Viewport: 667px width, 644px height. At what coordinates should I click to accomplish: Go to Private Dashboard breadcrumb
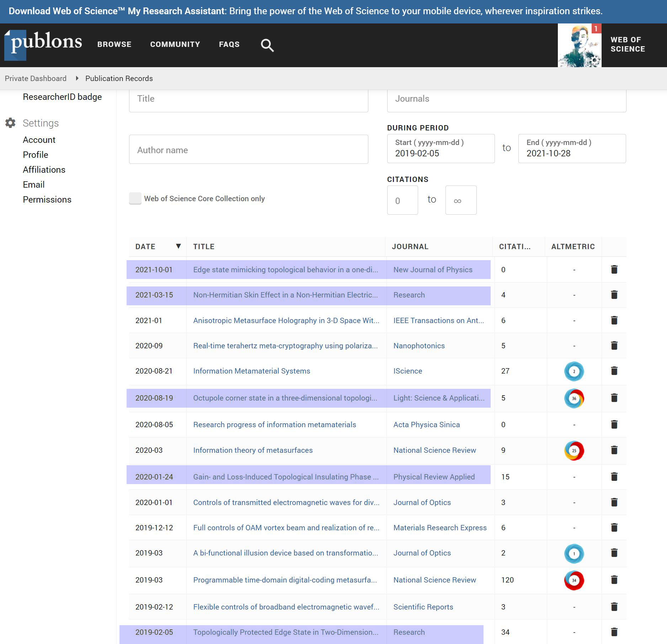click(36, 79)
